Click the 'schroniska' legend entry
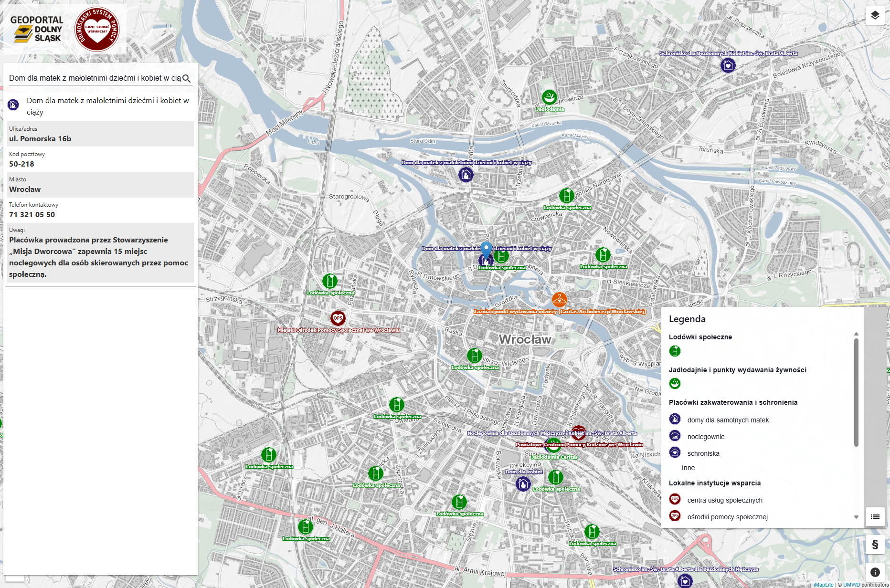The image size is (890, 588). tap(703, 453)
